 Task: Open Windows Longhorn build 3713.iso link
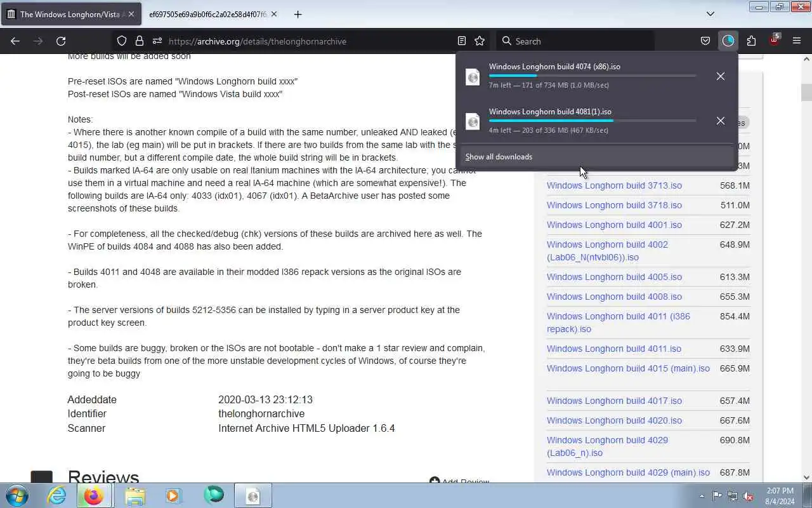[x=614, y=185]
